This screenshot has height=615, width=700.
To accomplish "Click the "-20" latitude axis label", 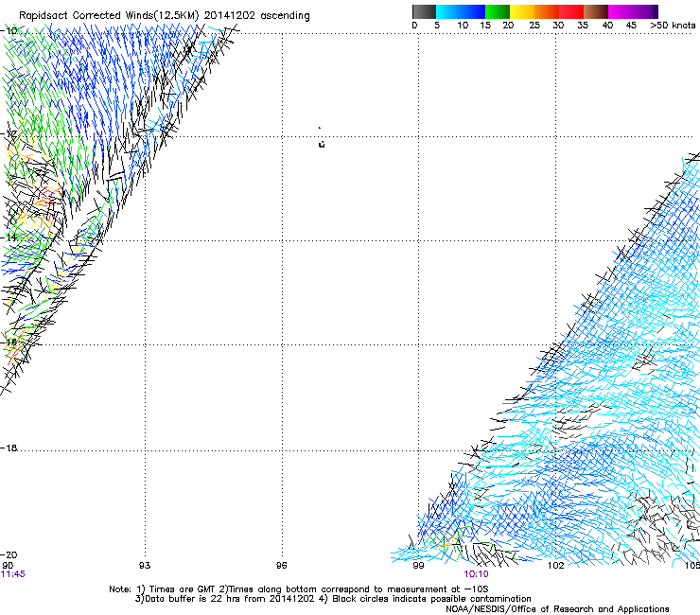I will [9, 554].
